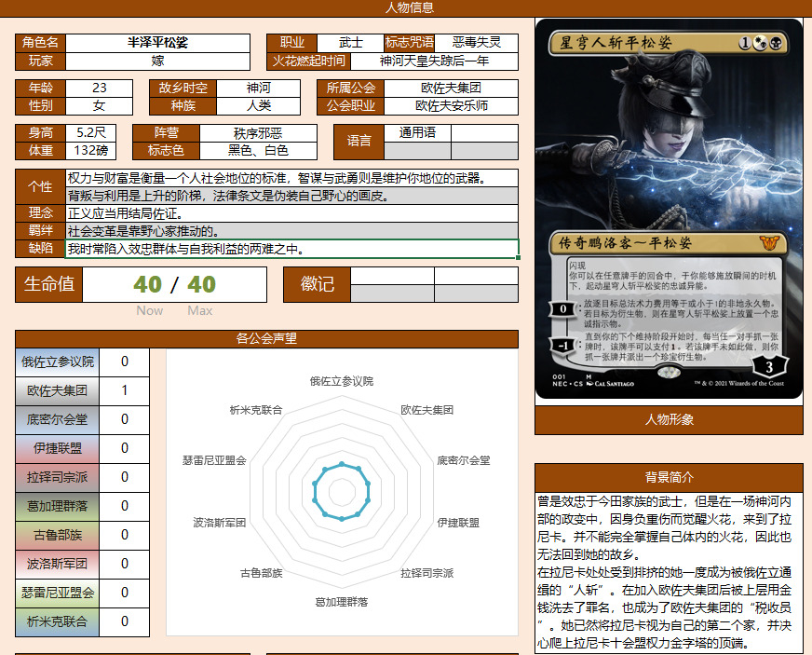Select the 标志色 value 黑色、白色

coord(258,150)
